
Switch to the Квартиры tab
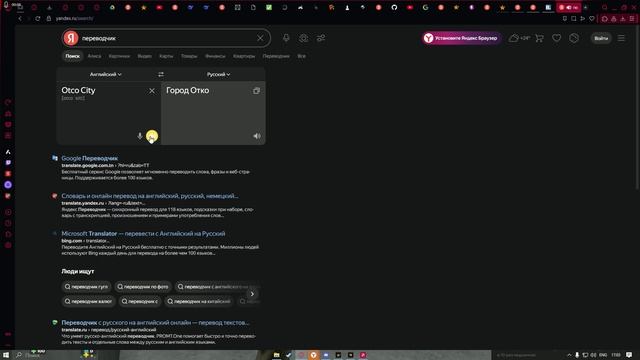244,56
